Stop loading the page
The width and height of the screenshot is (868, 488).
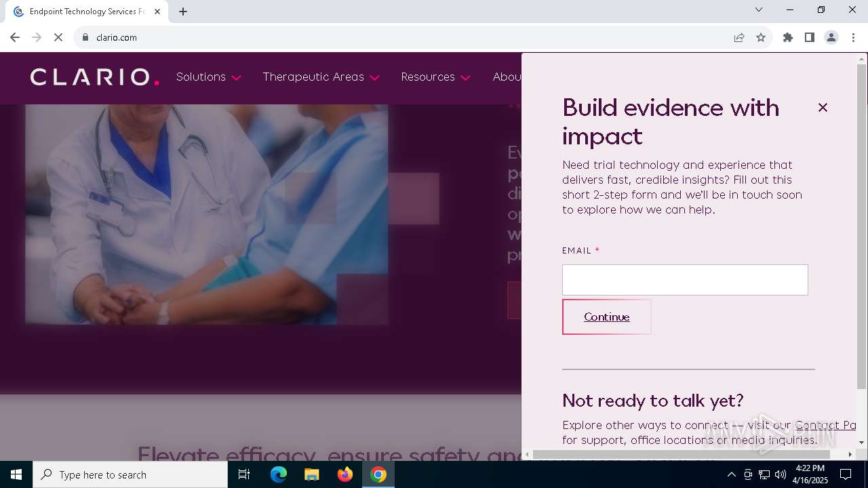tap(58, 37)
